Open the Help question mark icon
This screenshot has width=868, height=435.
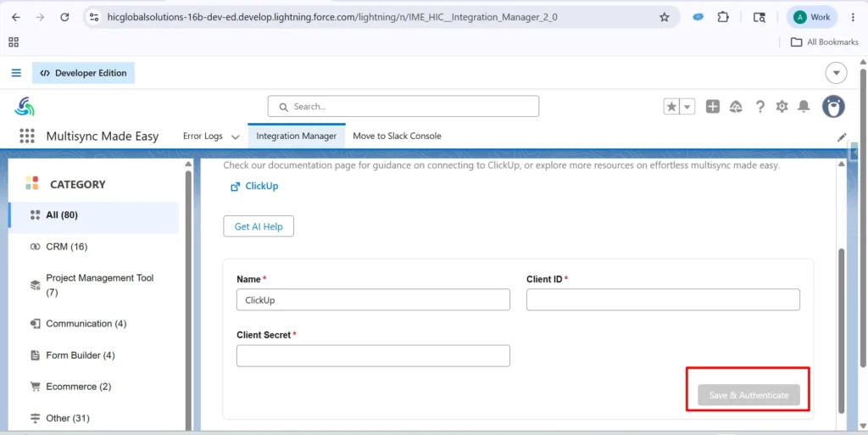pyautogui.click(x=760, y=107)
